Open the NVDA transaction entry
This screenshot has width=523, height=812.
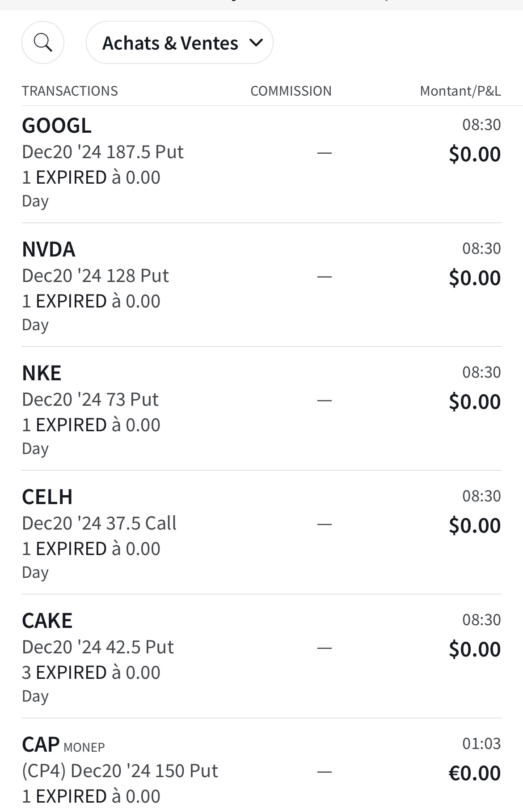coord(49,249)
